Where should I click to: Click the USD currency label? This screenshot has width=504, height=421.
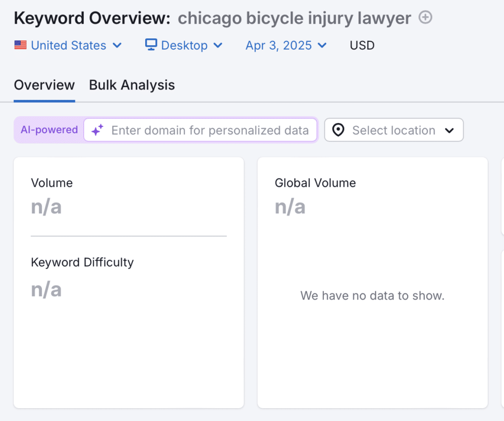[362, 45]
